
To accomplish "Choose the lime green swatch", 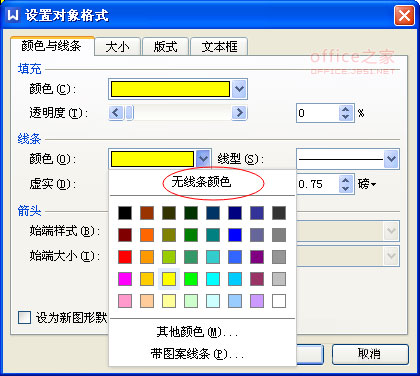I will [x=169, y=257].
